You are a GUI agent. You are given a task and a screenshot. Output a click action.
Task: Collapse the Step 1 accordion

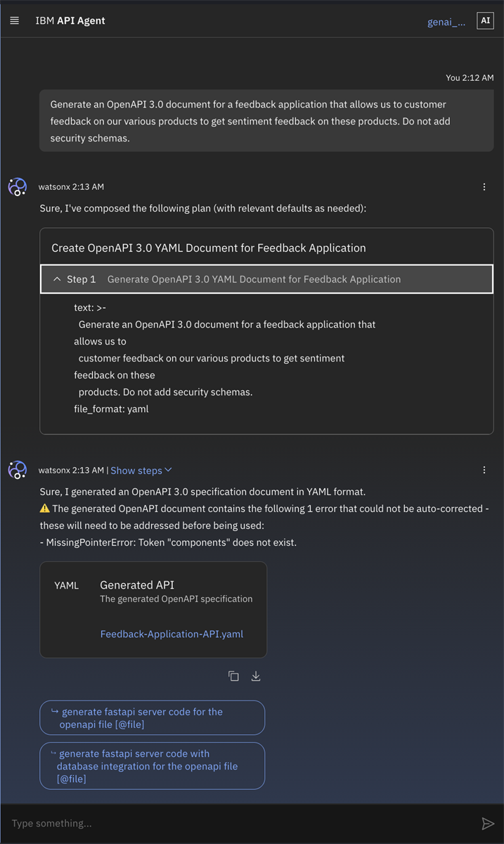tap(266, 279)
